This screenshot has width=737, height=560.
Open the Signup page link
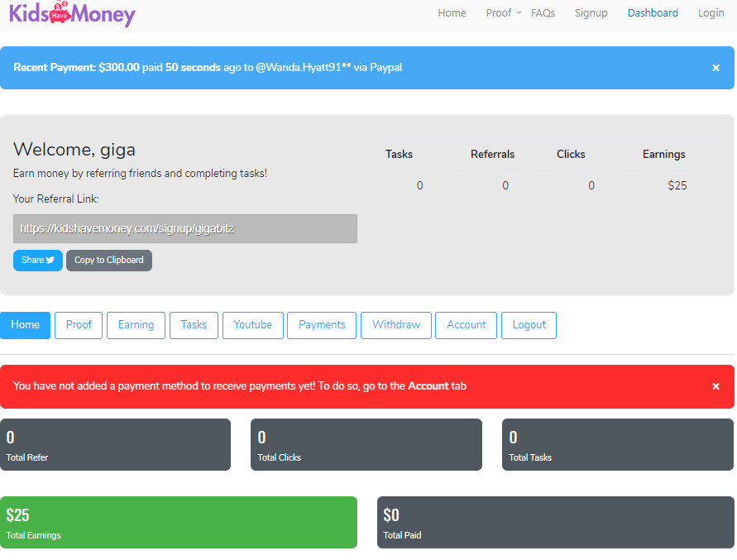[591, 13]
